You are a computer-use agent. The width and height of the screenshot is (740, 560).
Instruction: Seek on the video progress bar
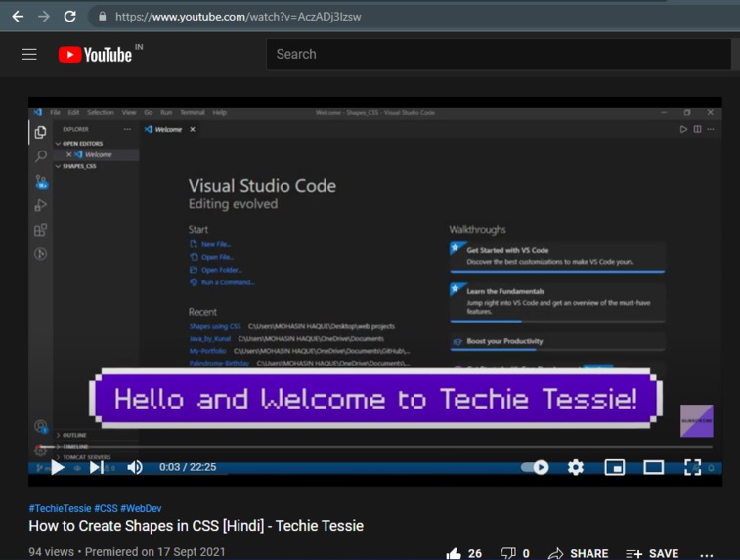click(375, 447)
